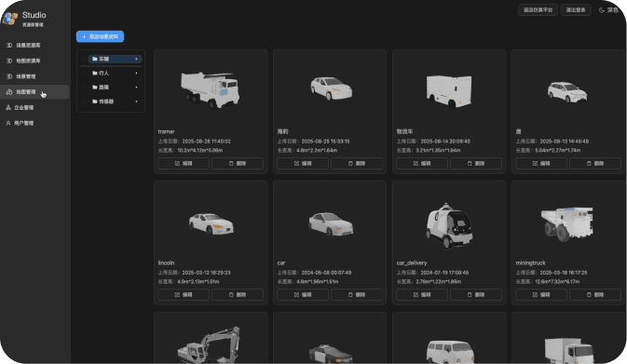This screenshot has height=364, width=627.
Task: Grab the drag handle beside 传感器
Action: pos(84,101)
